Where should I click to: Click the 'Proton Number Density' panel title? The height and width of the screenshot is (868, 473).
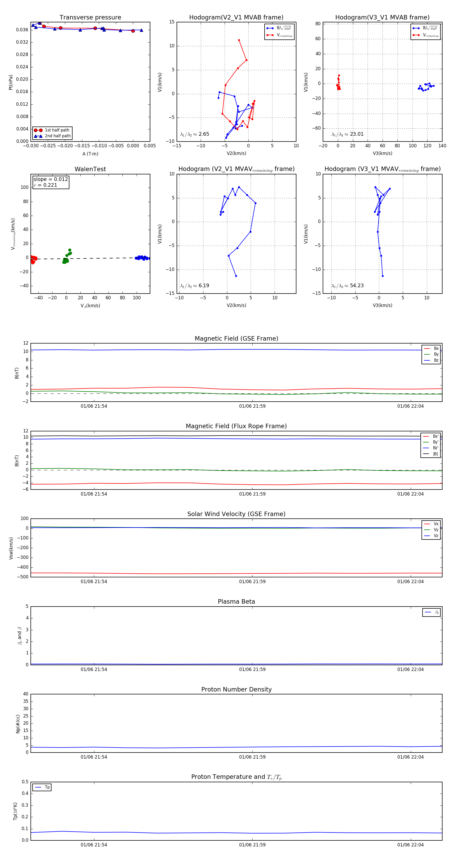236,689
